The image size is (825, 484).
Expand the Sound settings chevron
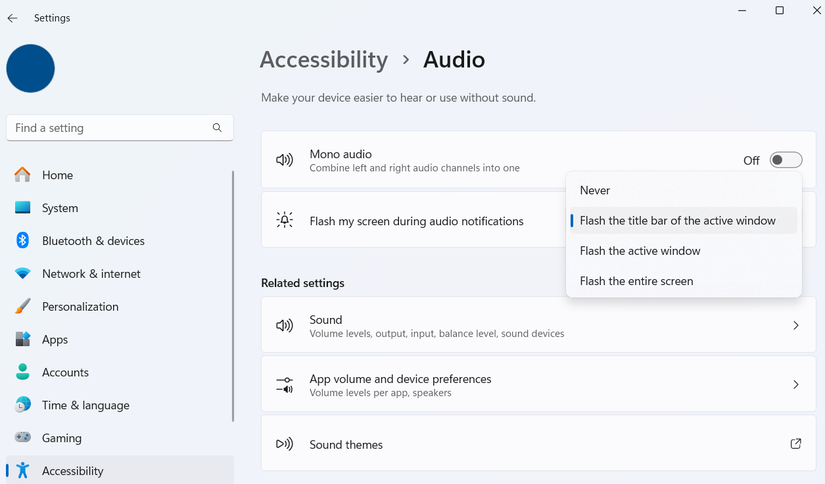click(796, 326)
